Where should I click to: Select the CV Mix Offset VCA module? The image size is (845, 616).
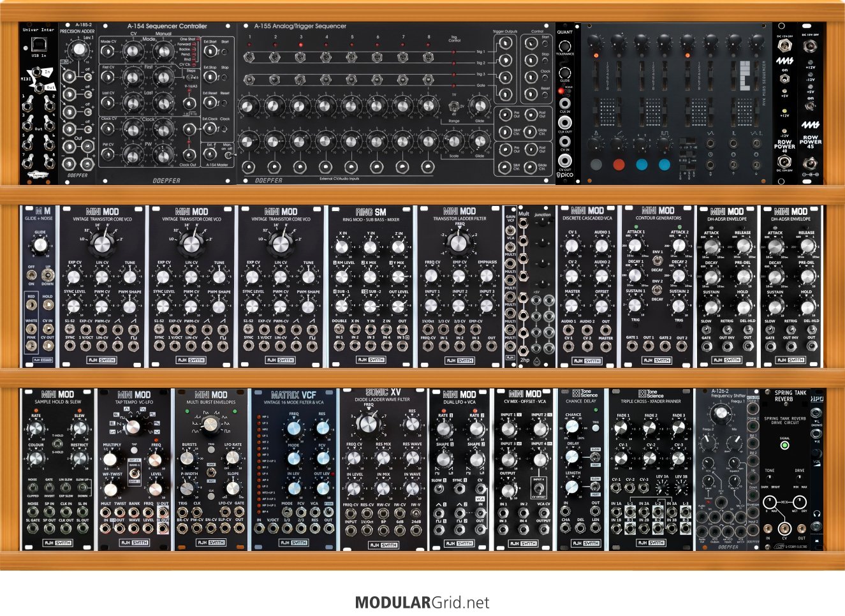[x=525, y=469]
